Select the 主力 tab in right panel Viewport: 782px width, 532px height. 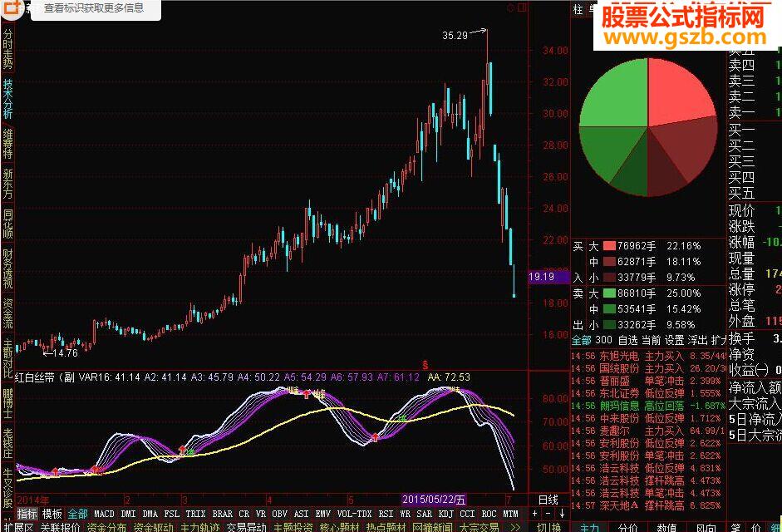pyautogui.click(x=589, y=527)
